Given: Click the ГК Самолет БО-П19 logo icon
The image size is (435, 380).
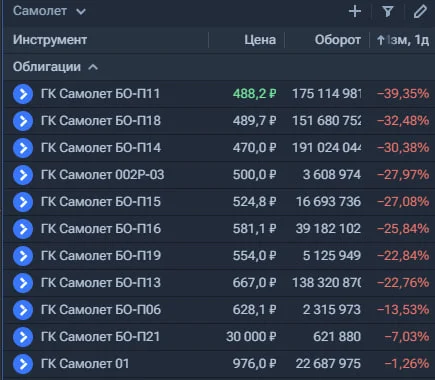Looking at the screenshot, I should (23, 256).
